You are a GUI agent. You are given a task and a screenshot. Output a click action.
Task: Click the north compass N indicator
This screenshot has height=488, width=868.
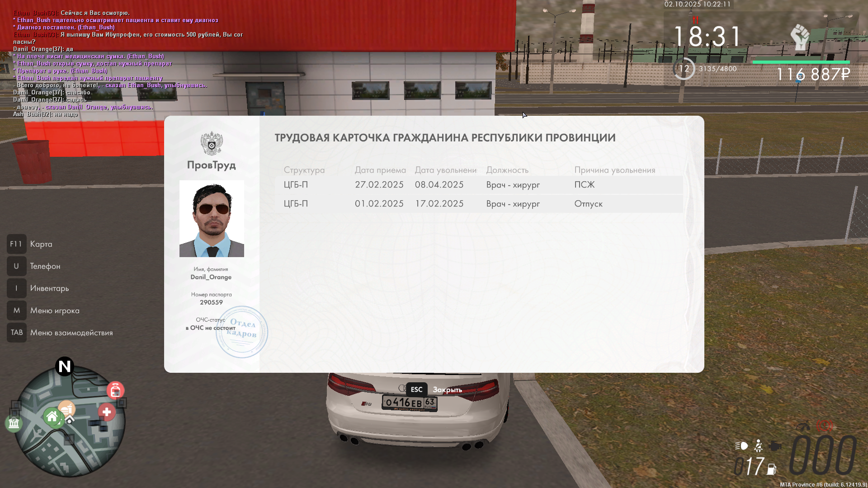(x=65, y=366)
